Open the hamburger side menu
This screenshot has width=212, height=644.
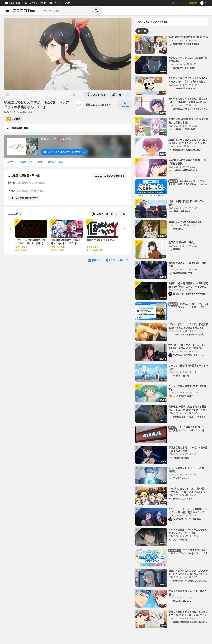click(7, 10)
